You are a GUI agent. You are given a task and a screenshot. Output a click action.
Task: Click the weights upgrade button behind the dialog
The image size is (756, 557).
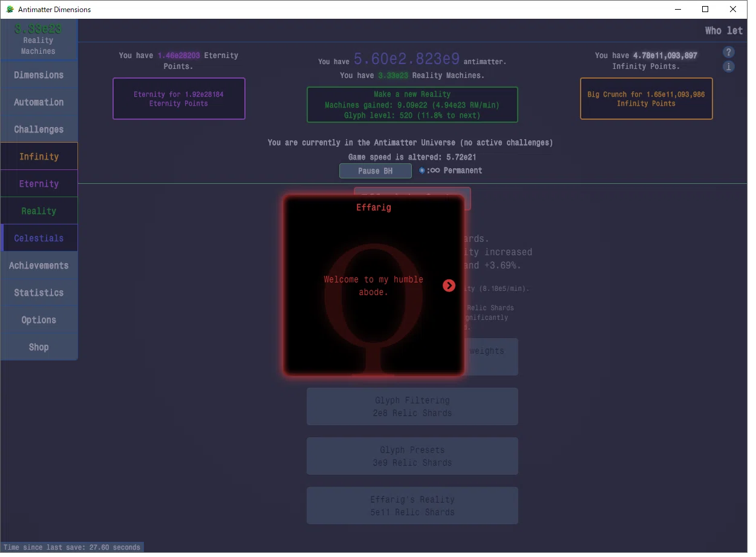pos(490,357)
